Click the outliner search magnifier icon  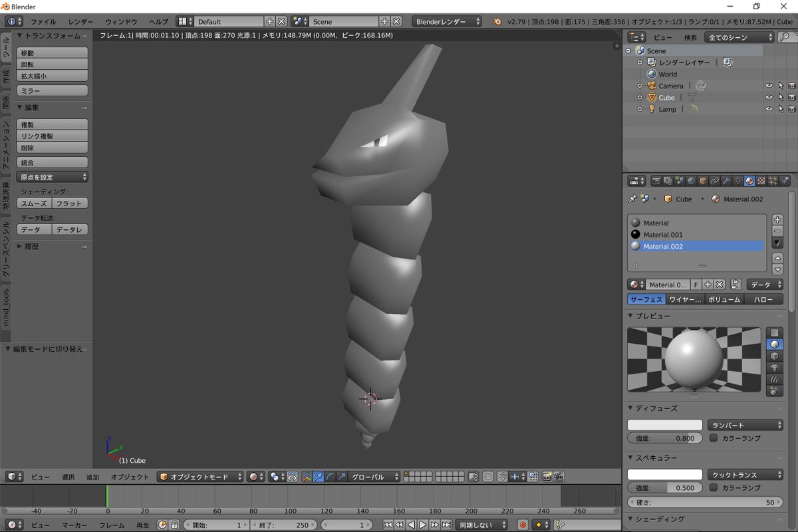[785, 37]
